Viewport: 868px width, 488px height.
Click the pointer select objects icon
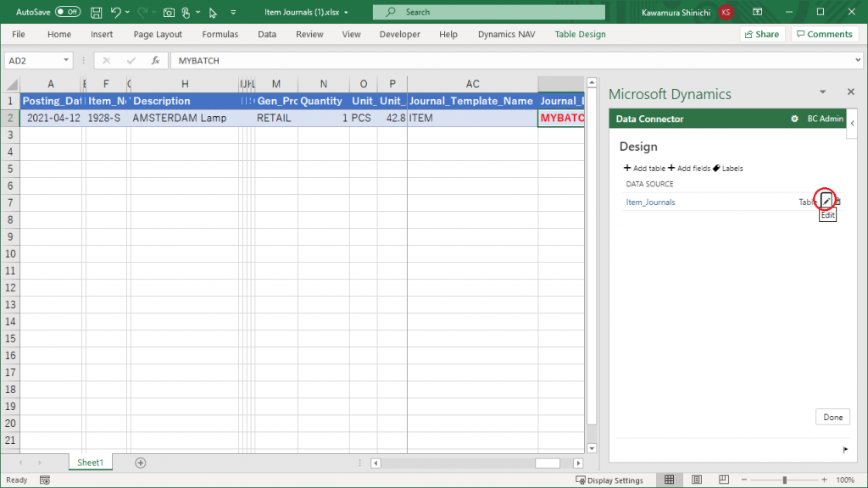click(x=213, y=12)
